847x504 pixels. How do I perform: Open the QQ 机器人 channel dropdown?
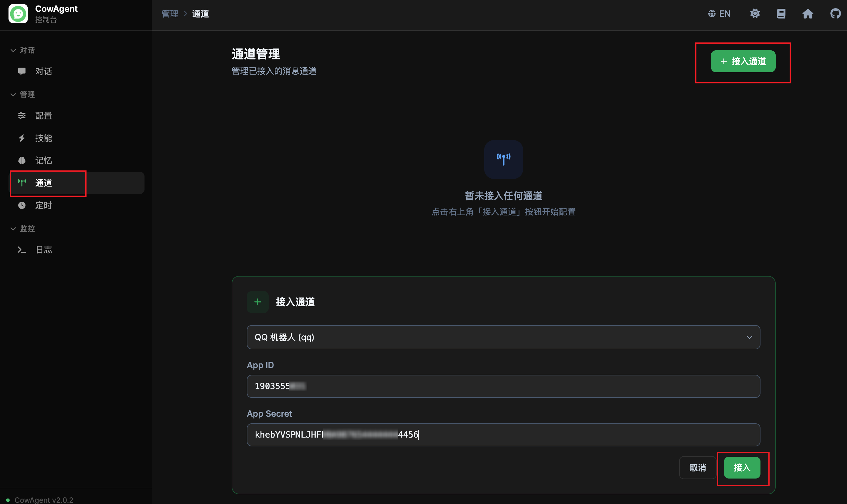(503, 337)
